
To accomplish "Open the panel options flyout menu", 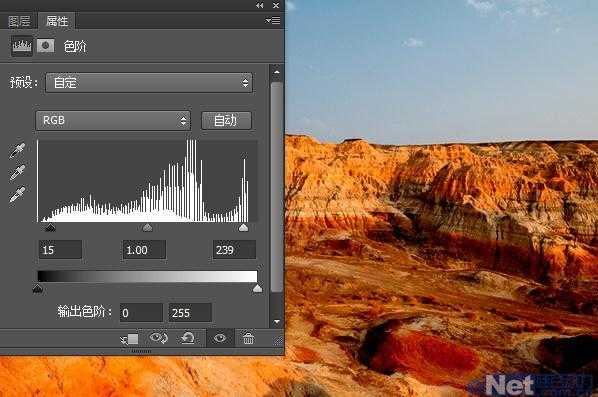I will pos(273,21).
